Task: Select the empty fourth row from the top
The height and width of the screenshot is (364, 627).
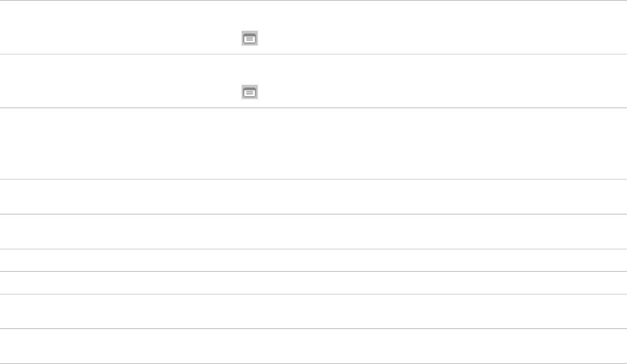Action: [313, 197]
